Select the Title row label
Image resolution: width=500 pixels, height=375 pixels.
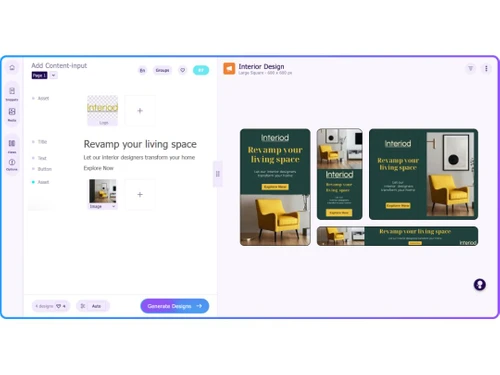coord(42,142)
